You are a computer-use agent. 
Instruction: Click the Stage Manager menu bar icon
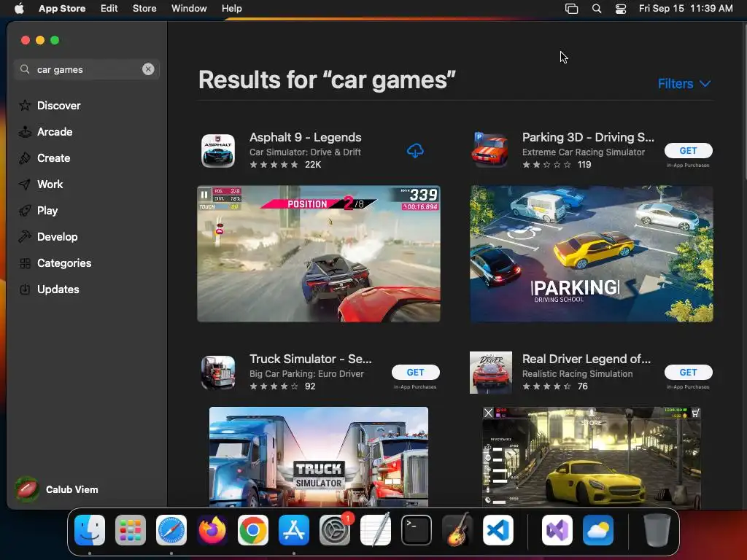(571, 9)
